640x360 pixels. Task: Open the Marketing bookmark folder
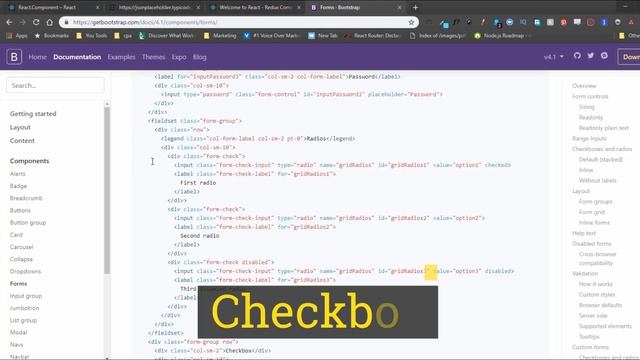[x=220, y=36]
